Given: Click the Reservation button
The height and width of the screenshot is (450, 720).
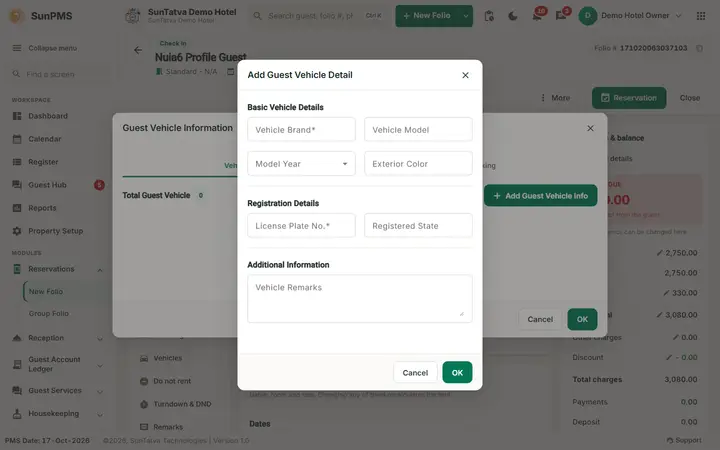Looking at the screenshot, I should 629,98.
